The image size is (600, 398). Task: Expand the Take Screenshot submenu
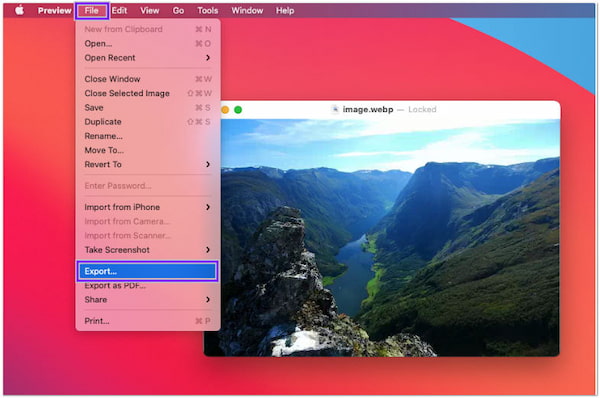148,250
